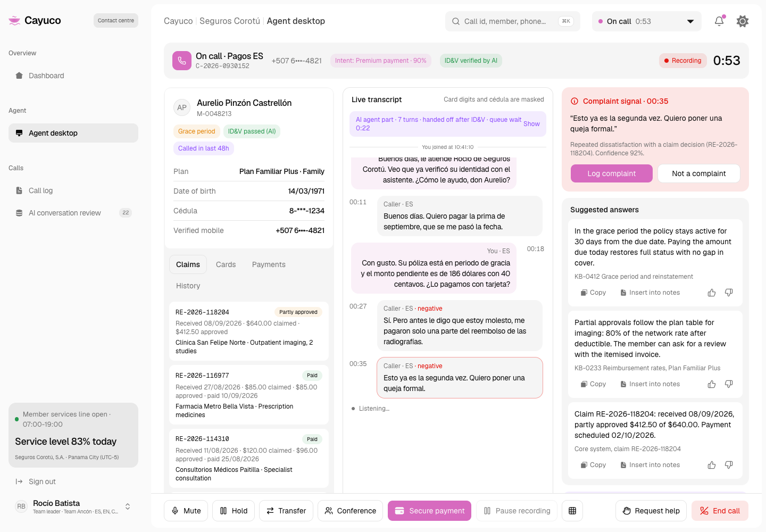Start a Conference call
Screen dimensions: 766x532
(x=350, y=511)
